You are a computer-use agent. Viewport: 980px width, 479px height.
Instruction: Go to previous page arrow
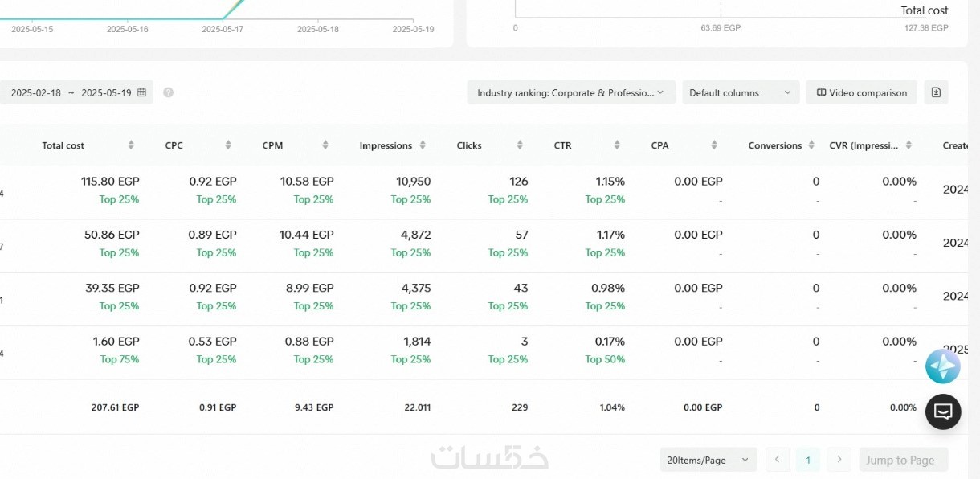[777, 460]
